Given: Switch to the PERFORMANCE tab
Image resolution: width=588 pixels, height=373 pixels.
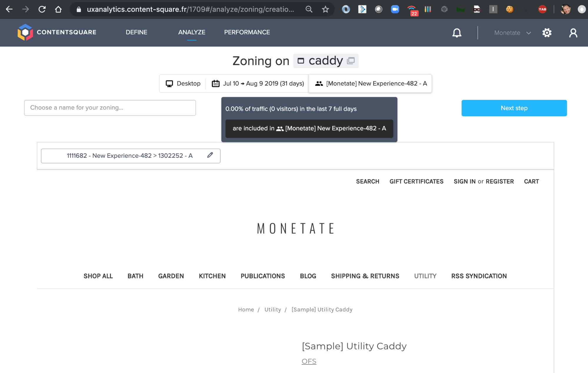Looking at the screenshot, I should 247,32.
